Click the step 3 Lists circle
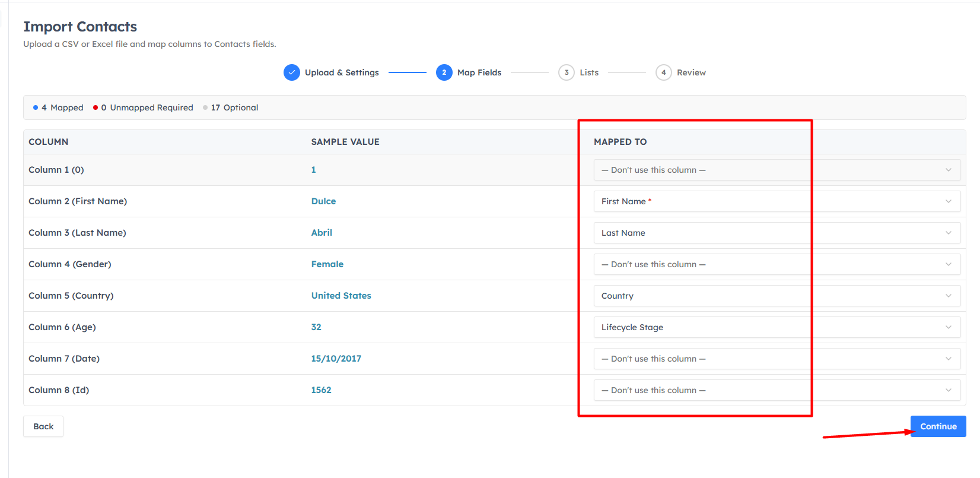 [x=567, y=72]
